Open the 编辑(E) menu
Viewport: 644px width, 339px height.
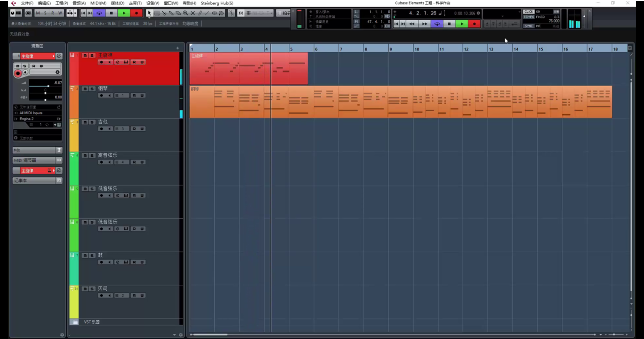[44, 3]
